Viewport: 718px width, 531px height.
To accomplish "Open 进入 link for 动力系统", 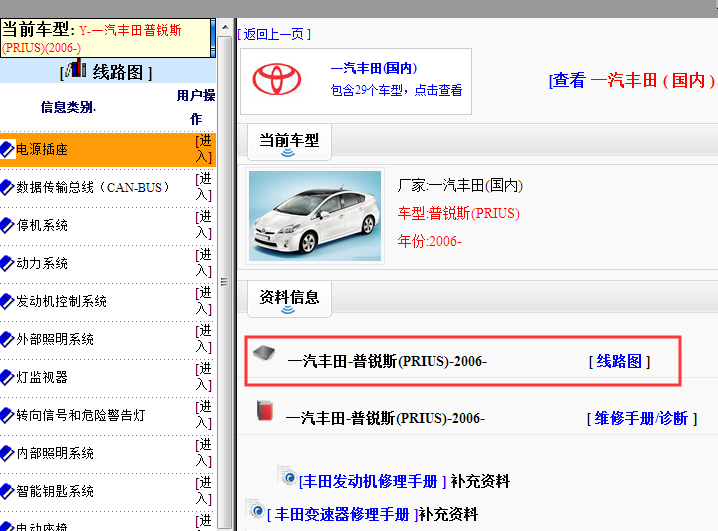I will 203,263.
